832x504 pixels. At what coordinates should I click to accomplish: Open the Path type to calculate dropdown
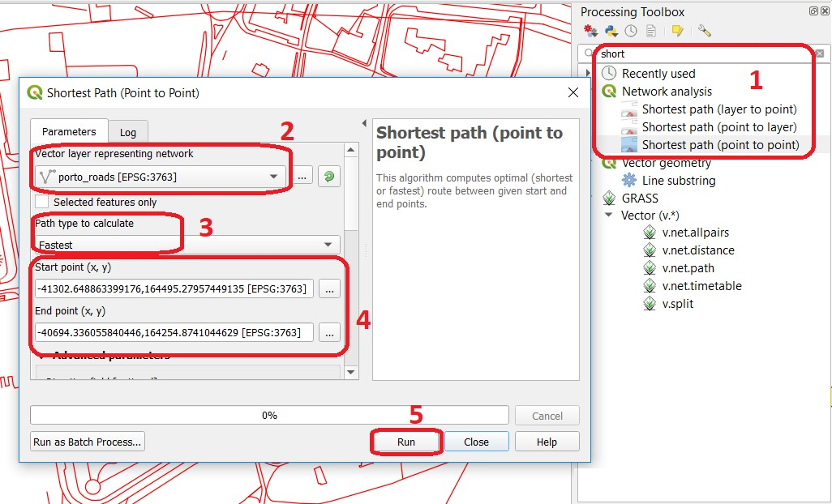click(187, 245)
